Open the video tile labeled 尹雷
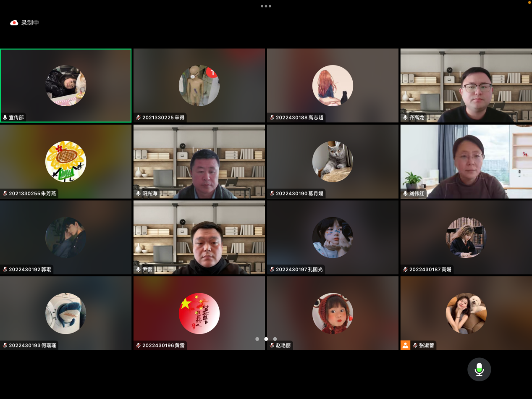This screenshot has height=399, width=532. (x=199, y=237)
